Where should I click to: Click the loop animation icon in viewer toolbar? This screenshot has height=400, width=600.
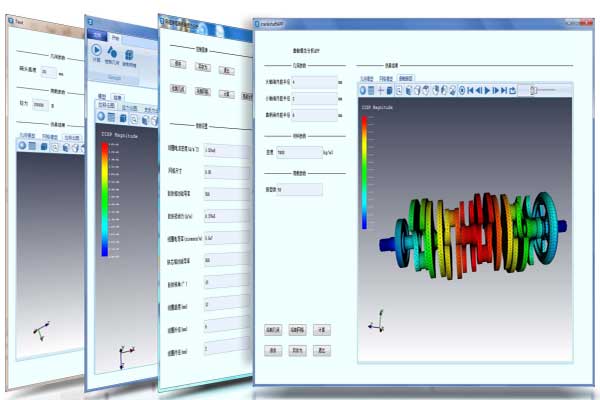pos(513,90)
